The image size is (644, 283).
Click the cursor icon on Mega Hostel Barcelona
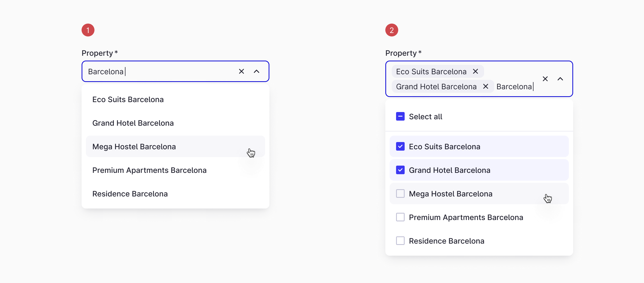click(251, 152)
